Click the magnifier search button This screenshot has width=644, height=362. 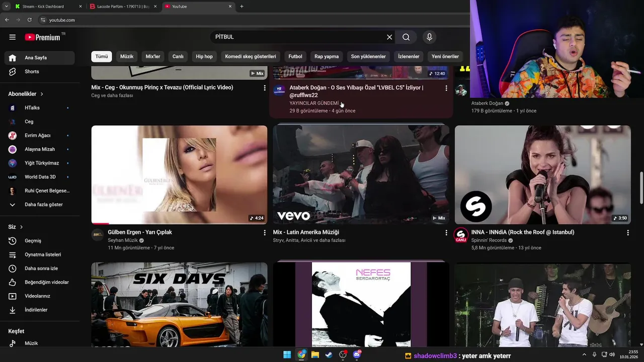406,37
